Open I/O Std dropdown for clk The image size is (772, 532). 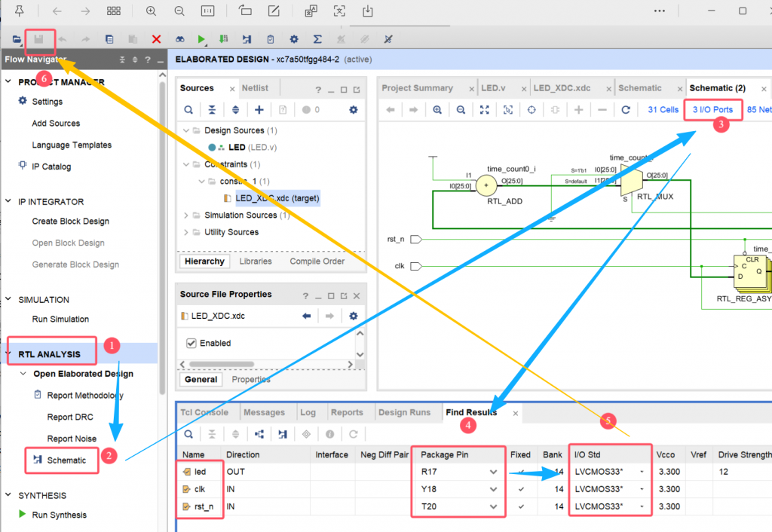(x=642, y=489)
